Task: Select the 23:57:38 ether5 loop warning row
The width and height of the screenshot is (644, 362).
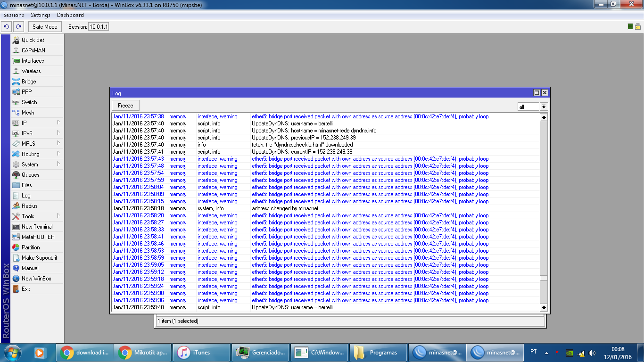Action: coord(325,116)
